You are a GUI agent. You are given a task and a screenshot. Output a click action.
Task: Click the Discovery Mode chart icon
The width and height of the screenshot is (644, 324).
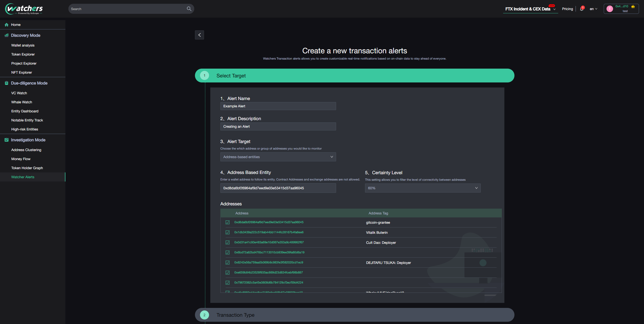pos(7,35)
